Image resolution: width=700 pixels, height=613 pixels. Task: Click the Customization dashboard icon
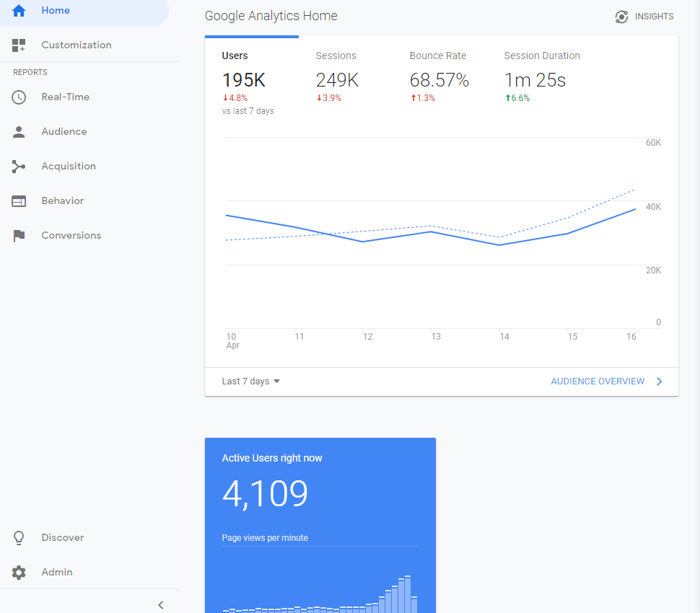[x=19, y=45]
